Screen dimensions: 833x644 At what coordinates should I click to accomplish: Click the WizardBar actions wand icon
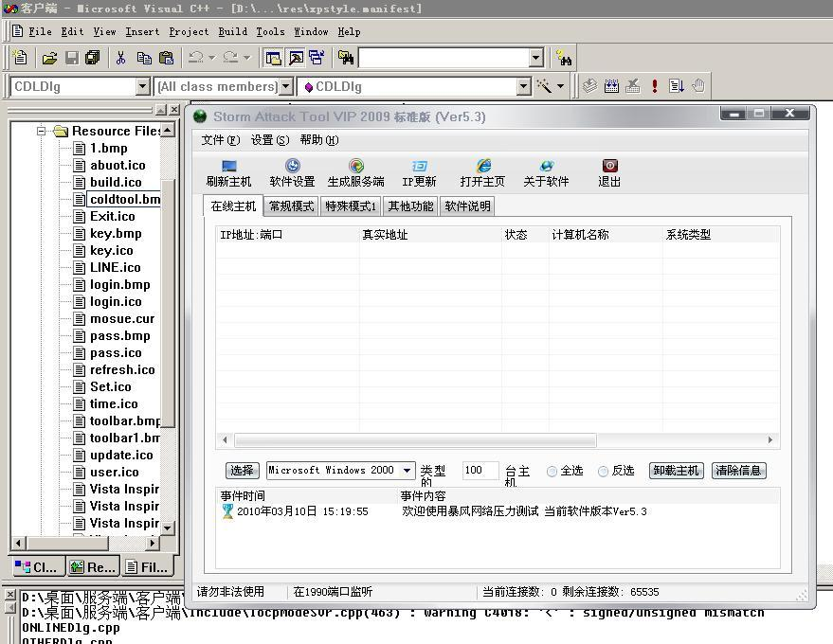point(544,86)
